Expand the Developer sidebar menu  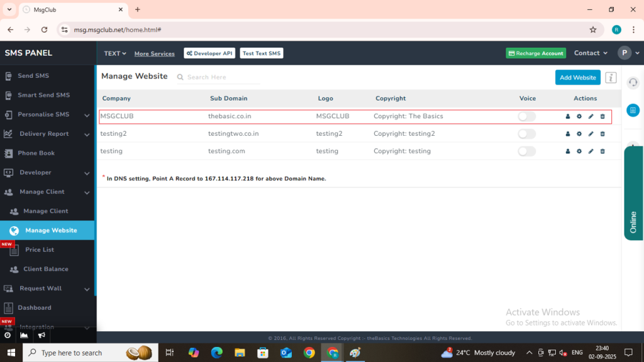(47, 172)
